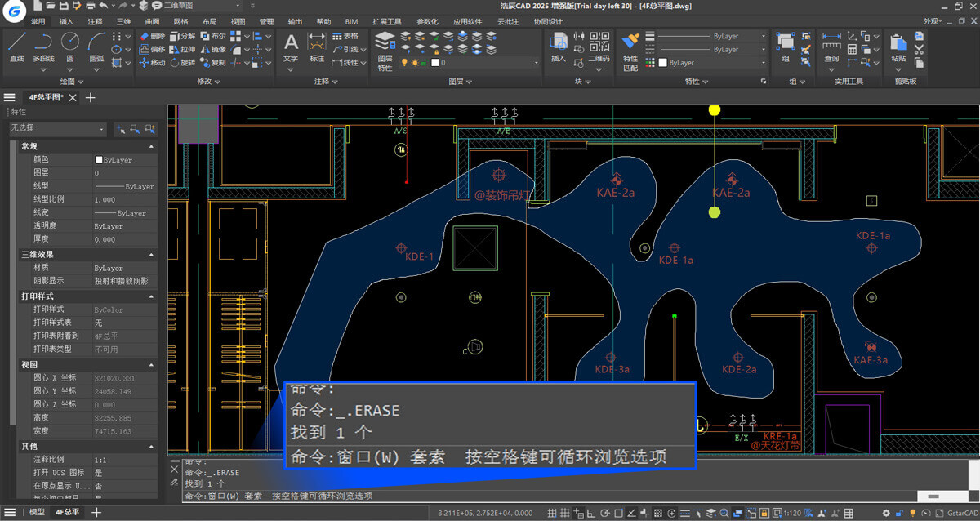Open the 无选择 selection dropdown

point(57,129)
